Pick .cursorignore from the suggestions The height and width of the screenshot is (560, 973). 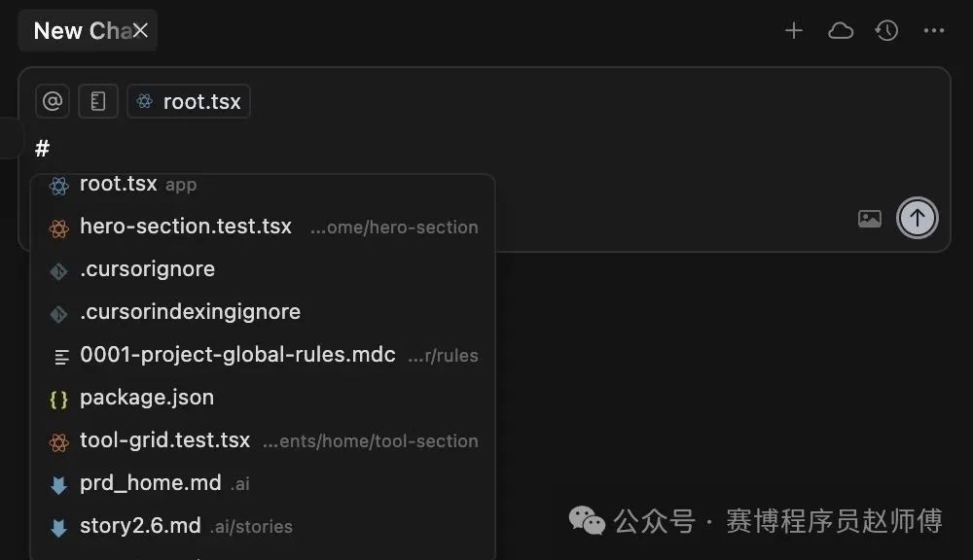263,269
